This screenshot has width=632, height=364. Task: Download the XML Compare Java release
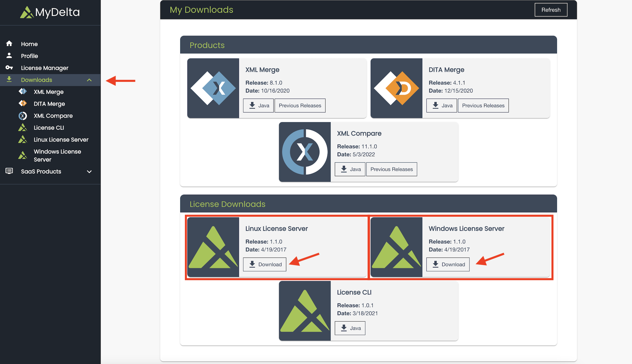pos(350,169)
